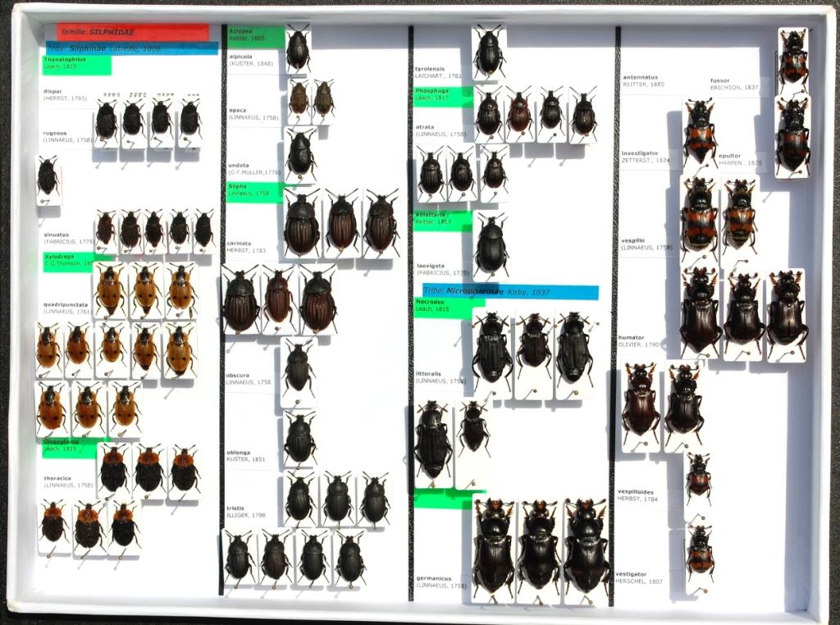The width and height of the screenshot is (840, 625).
Task: Click the beetle beside the obscura label
Action: 298,370
